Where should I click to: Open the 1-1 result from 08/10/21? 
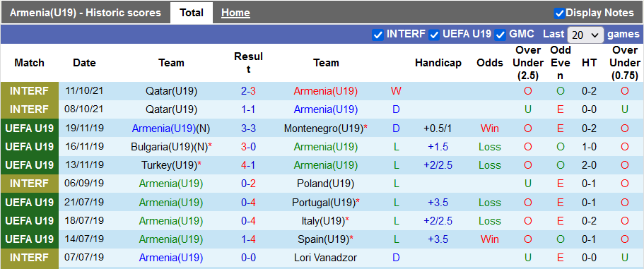[249, 109]
